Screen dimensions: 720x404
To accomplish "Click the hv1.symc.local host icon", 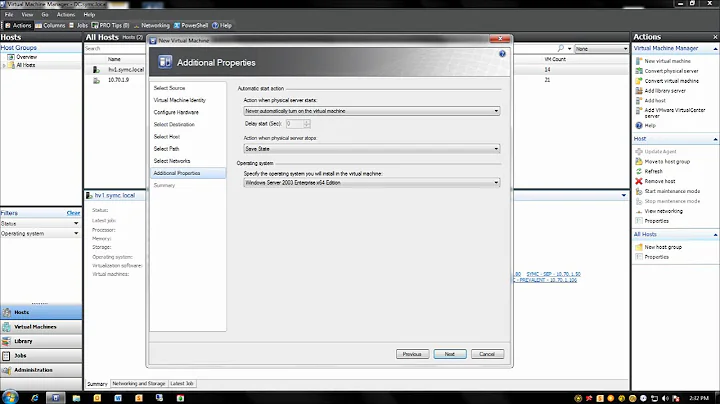I will (96, 69).
